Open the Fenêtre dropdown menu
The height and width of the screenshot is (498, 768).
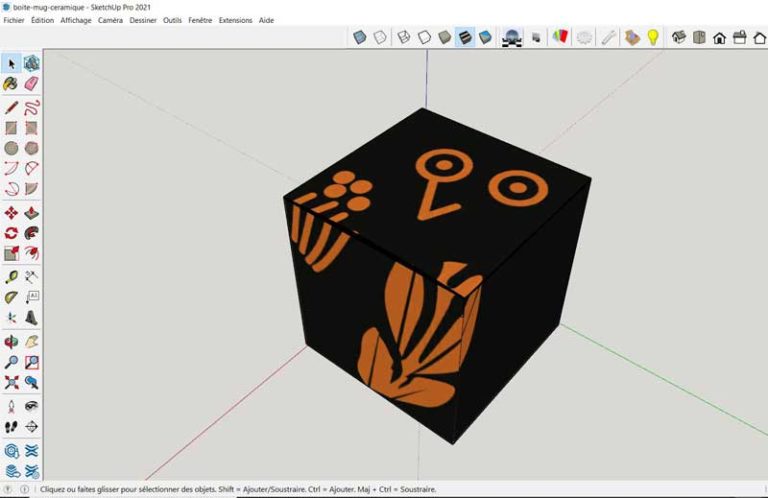tap(200, 20)
